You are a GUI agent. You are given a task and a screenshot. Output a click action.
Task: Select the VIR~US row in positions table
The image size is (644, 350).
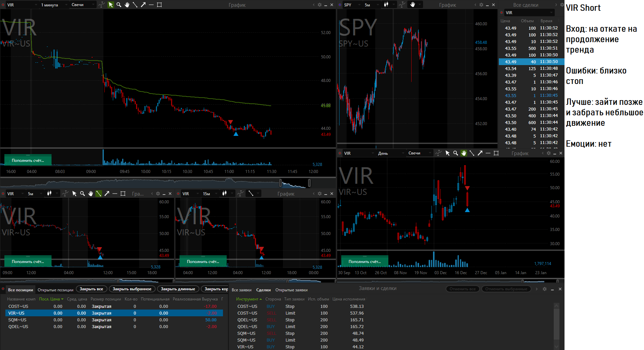(114, 313)
